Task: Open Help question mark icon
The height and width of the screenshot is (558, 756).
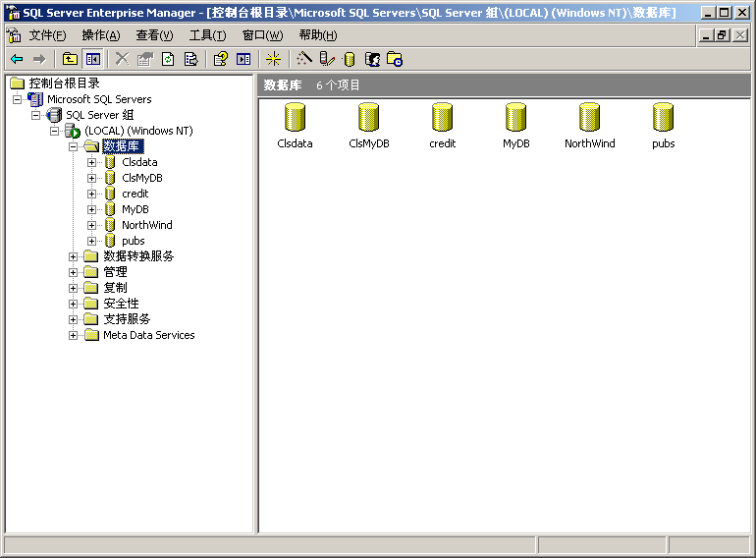Action: [221, 59]
